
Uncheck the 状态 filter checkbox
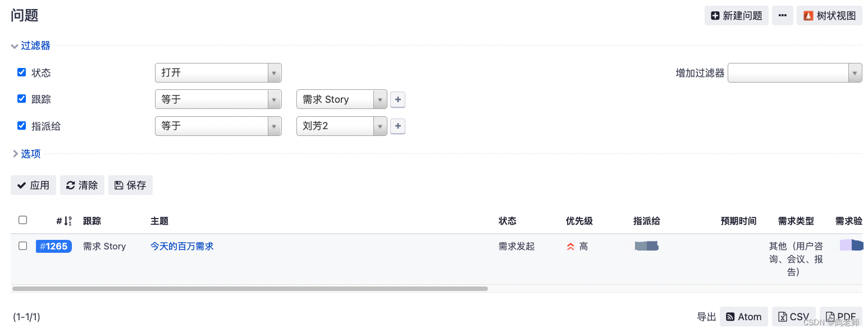(x=21, y=72)
